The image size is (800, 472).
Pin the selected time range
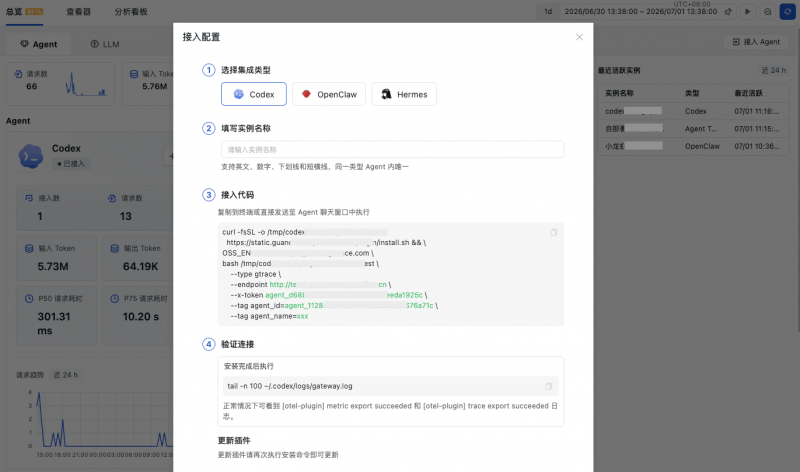728,11
